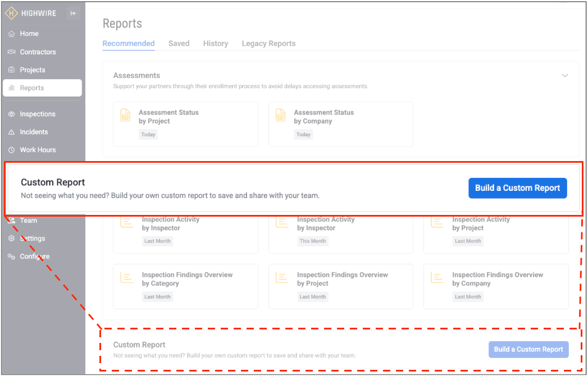Viewport: 588px width, 376px height.
Task: Open Home via its house icon
Action: pos(12,34)
